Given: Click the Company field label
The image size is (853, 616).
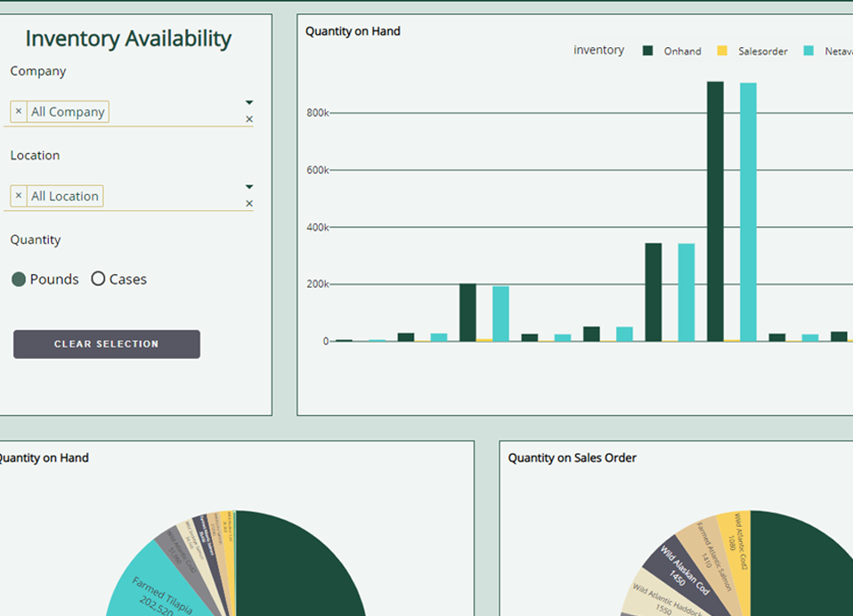Looking at the screenshot, I should (x=38, y=71).
